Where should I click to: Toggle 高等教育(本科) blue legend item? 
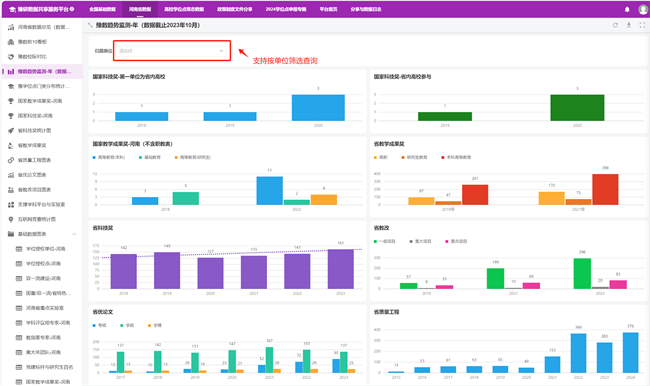(x=109, y=158)
